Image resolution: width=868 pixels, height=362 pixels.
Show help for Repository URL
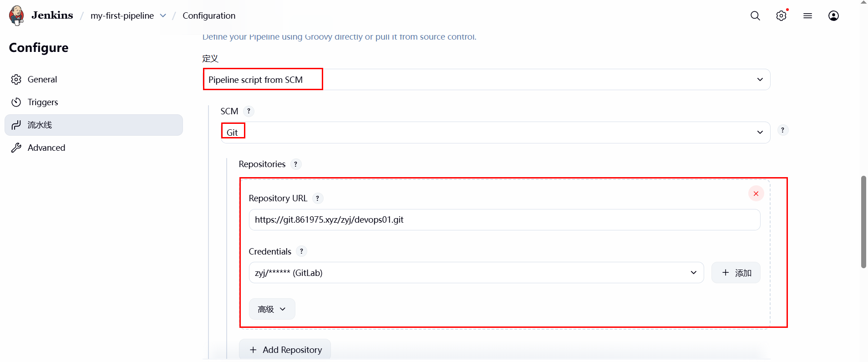click(317, 199)
